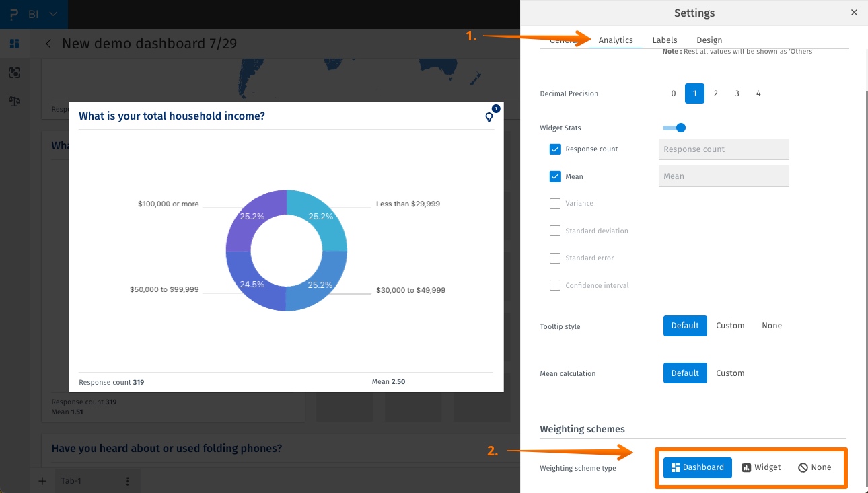Click the Dashboard weighting scheme icon button
The height and width of the screenshot is (493, 868).
[698, 467]
